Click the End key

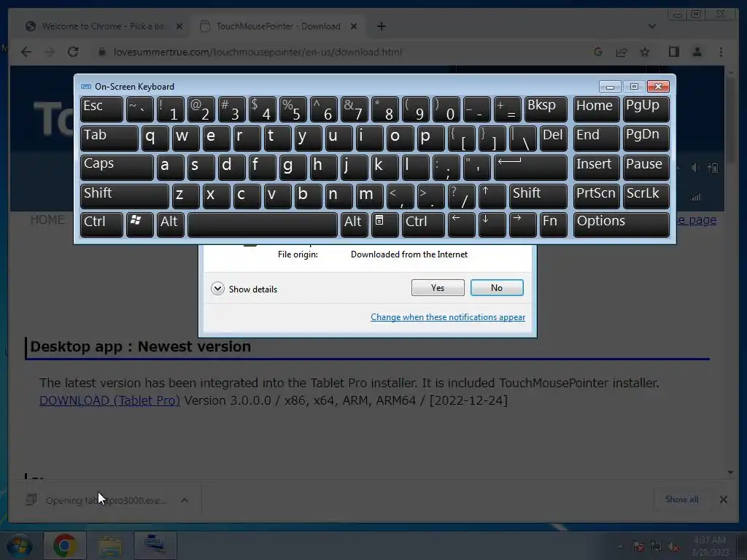tap(596, 138)
